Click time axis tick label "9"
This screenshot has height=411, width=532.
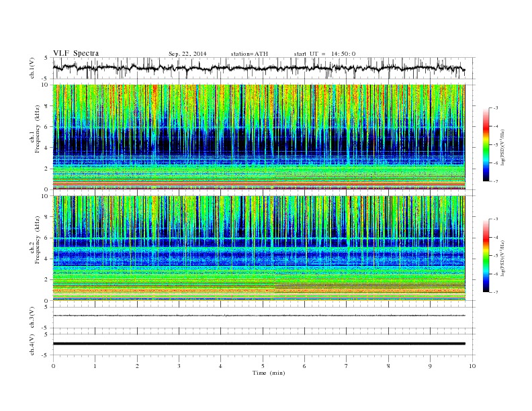(430, 366)
